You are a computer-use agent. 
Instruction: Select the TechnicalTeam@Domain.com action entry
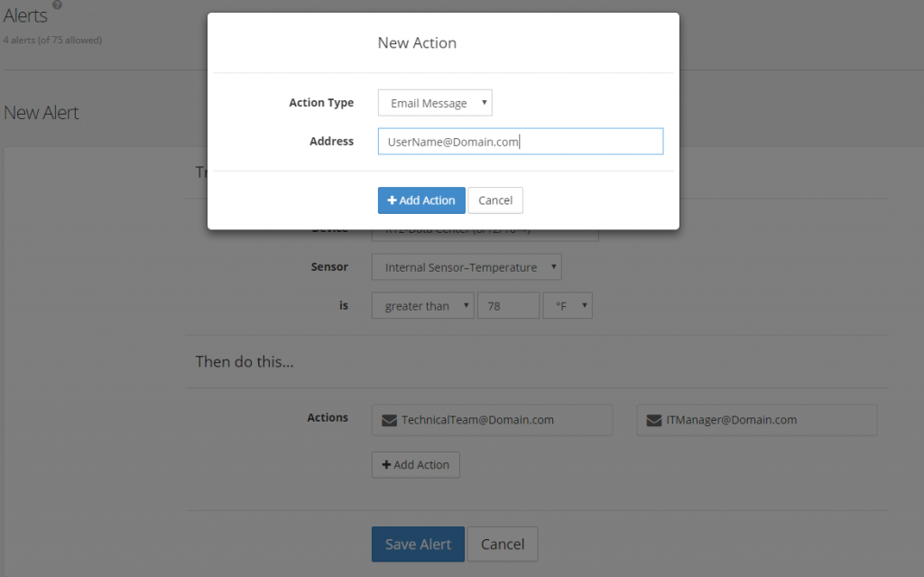492,419
